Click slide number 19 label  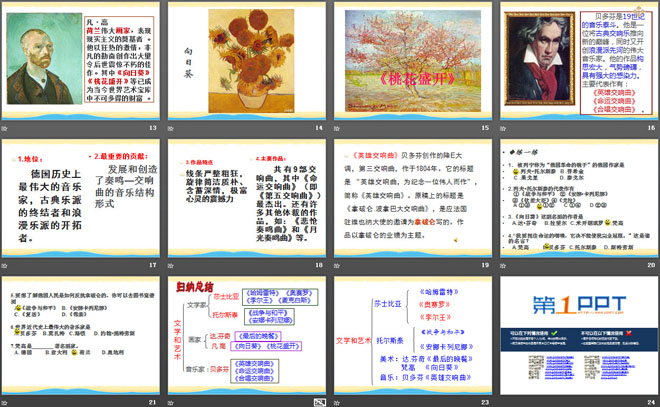click(x=485, y=265)
